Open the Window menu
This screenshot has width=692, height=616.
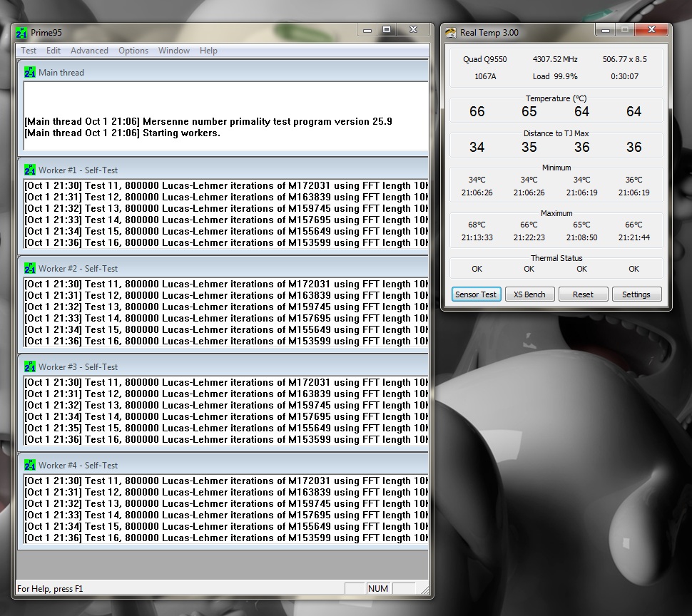click(x=174, y=51)
